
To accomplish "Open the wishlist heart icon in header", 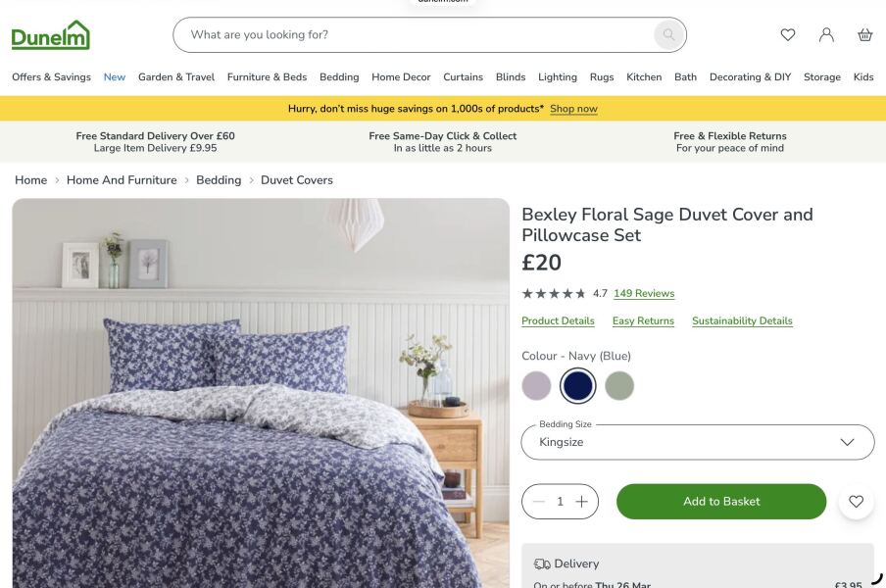I will coord(788,34).
